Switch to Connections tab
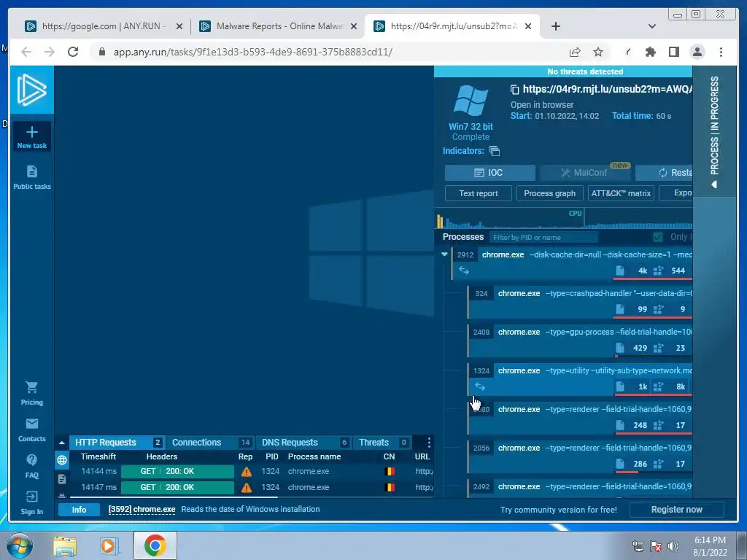Viewport: 747px width, 560px height. 211,443
